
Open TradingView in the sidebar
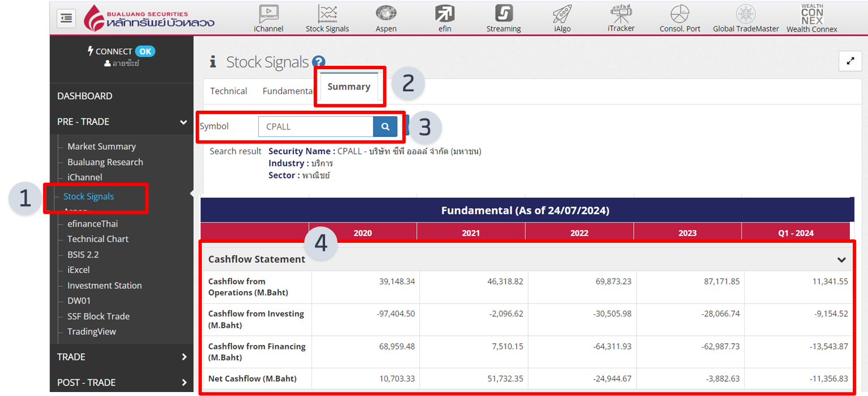point(91,332)
